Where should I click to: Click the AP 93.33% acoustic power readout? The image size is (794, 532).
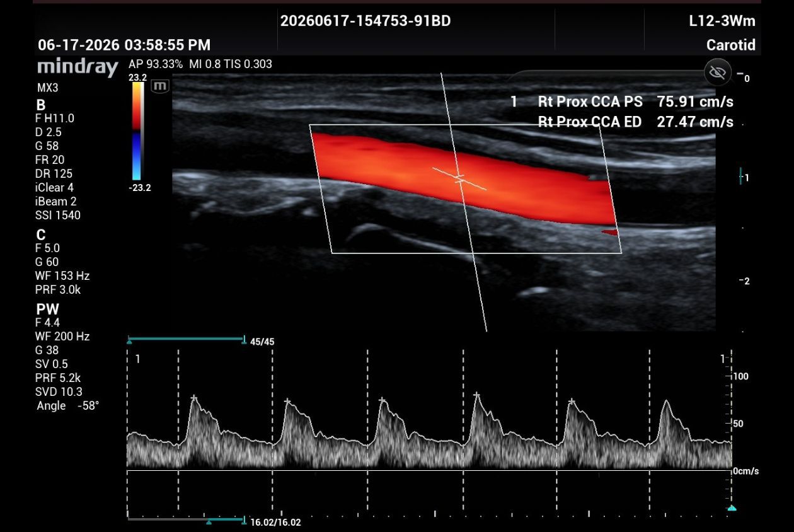(x=156, y=64)
